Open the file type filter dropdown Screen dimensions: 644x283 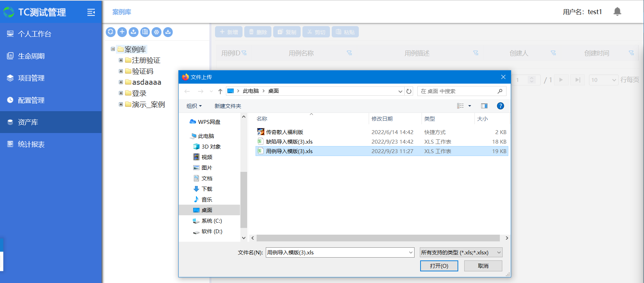click(461, 252)
